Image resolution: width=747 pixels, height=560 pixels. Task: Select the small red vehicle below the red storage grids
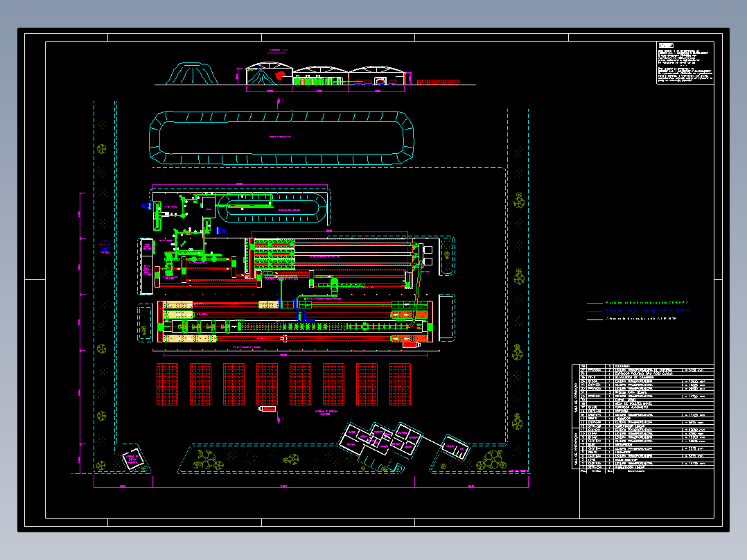tap(267, 409)
